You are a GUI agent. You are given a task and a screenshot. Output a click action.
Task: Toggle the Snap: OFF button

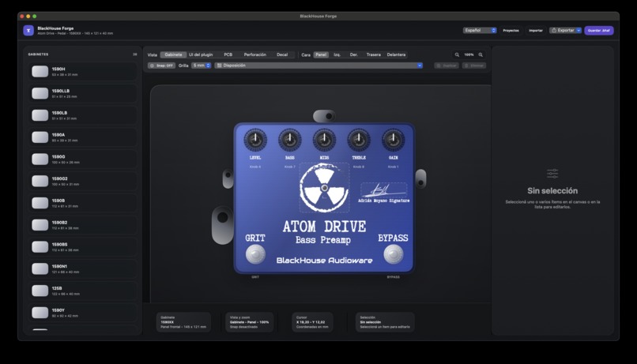coord(162,66)
